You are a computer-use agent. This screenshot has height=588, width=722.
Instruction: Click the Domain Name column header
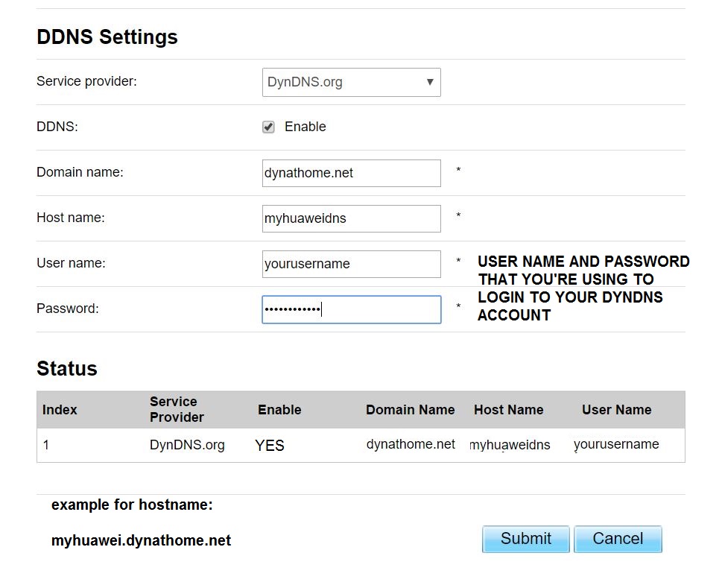pos(410,410)
